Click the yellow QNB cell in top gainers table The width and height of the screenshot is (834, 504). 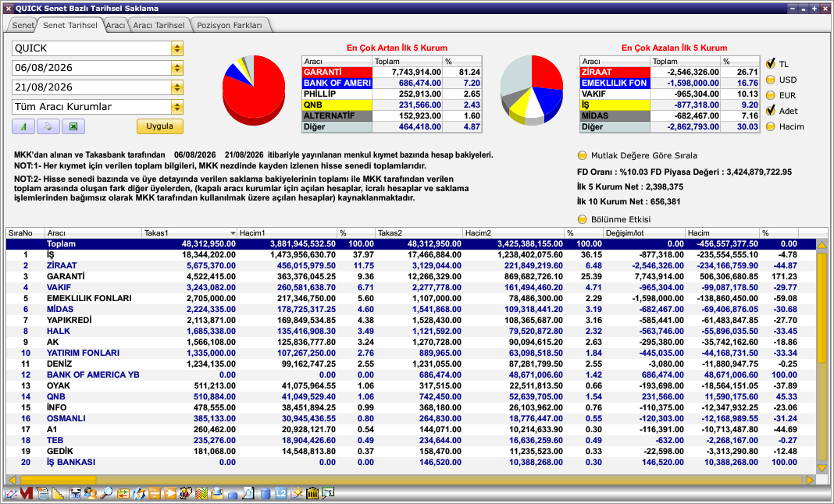(x=337, y=105)
